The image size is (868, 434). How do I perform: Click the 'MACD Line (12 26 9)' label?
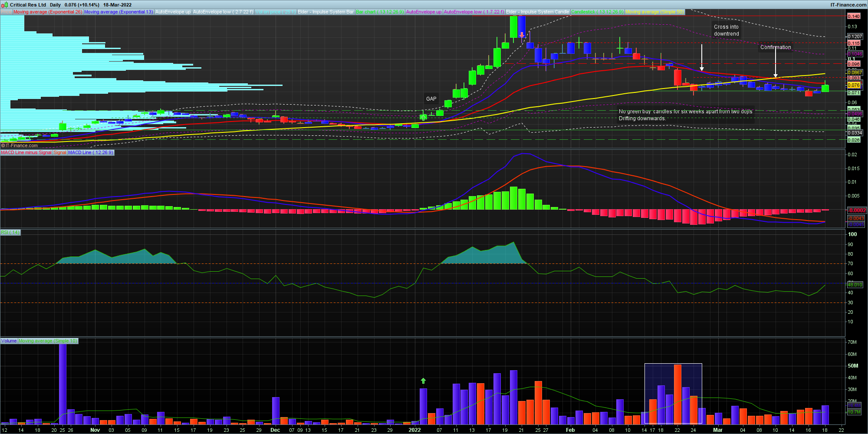91,153
